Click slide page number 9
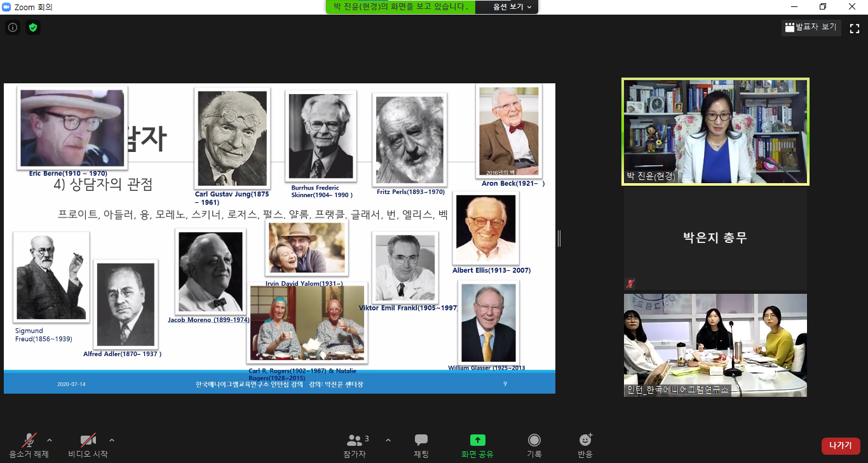Image resolution: width=868 pixels, height=463 pixels. [505, 384]
